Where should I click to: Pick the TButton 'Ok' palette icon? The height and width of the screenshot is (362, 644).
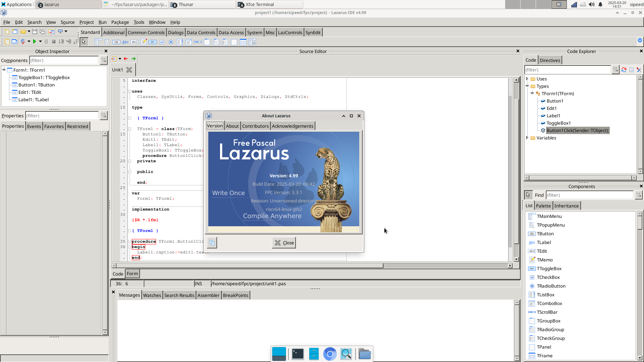(116, 42)
